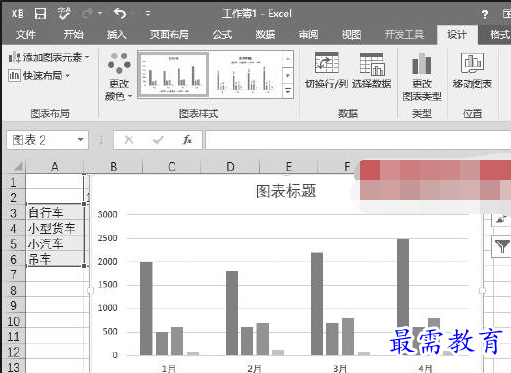The width and height of the screenshot is (511, 373).
Task: Select cell containing 自行车
Action: (55, 212)
